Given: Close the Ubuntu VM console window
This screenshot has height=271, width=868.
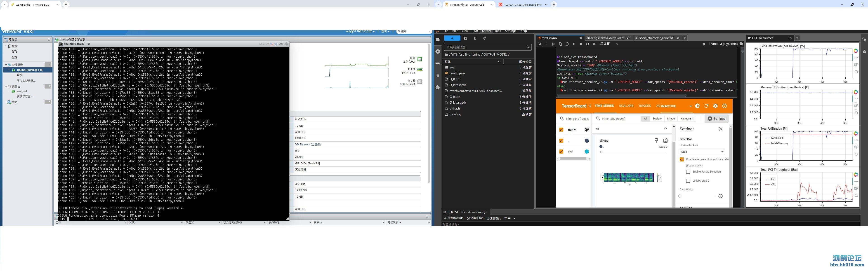Looking at the screenshot, I should tap(286, 44).
